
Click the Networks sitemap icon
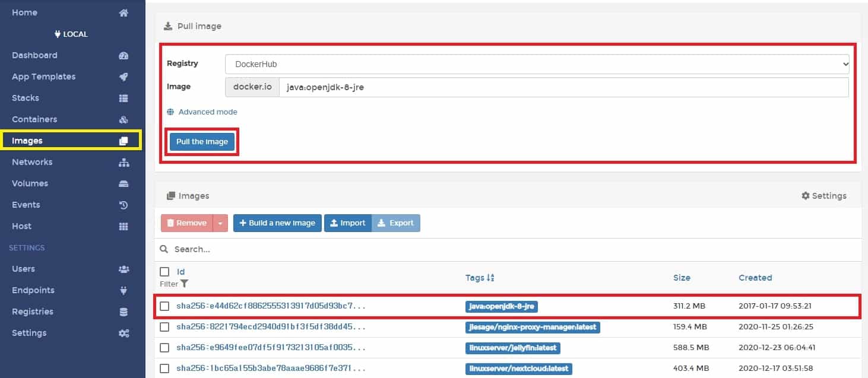click(123, 163)
